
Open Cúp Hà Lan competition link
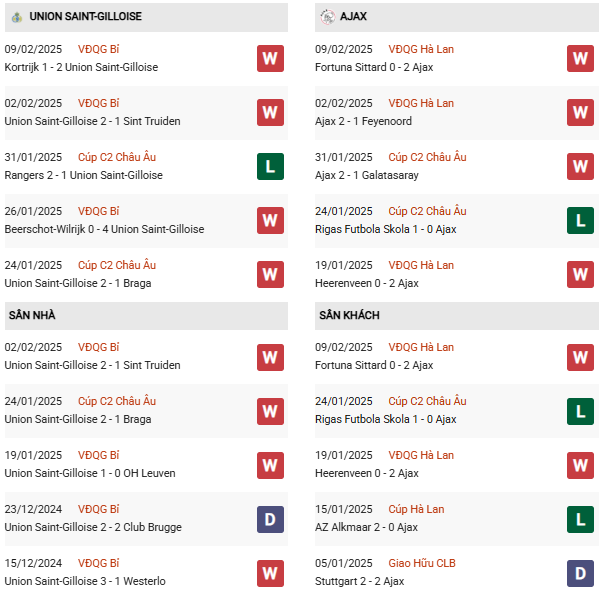click(x=416, y=509)
